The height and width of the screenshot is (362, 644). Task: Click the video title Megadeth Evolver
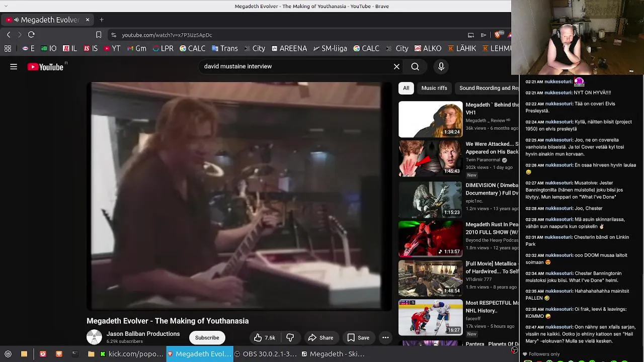168,321
